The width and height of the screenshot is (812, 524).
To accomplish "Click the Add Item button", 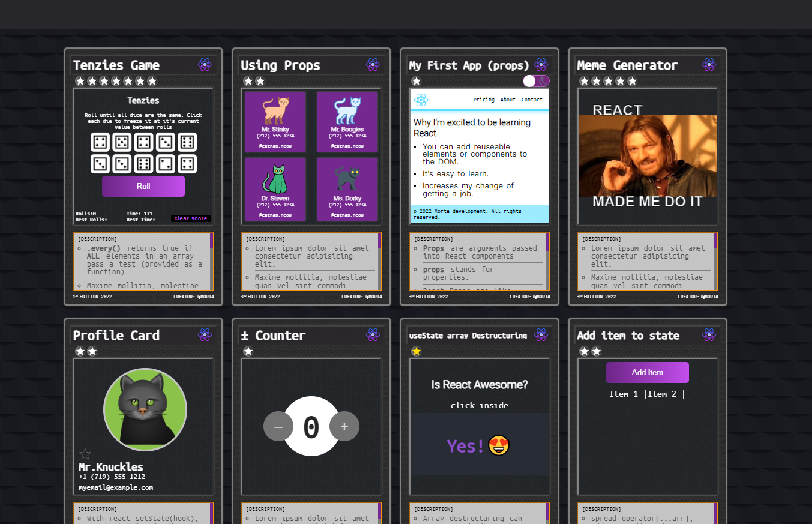I will pyautogui.click(x=648, y=372).
